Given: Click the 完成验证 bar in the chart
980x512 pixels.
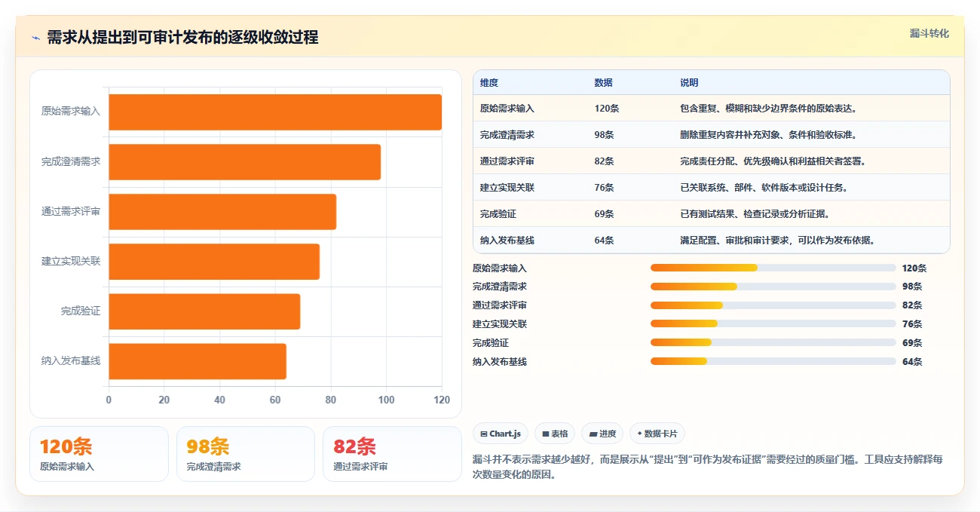Looking at the screenshot, I should tap(204, 311).
